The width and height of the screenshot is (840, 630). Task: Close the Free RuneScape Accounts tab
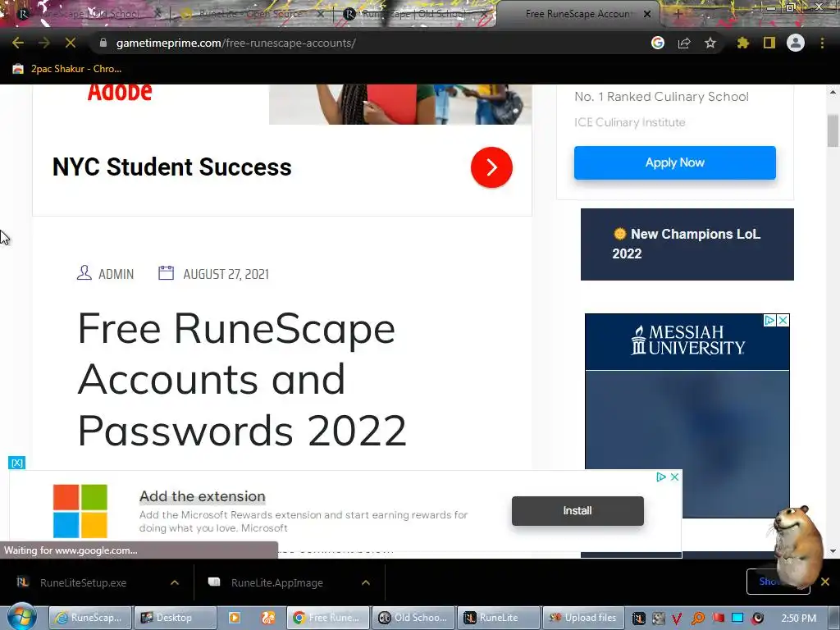point(647,14)
